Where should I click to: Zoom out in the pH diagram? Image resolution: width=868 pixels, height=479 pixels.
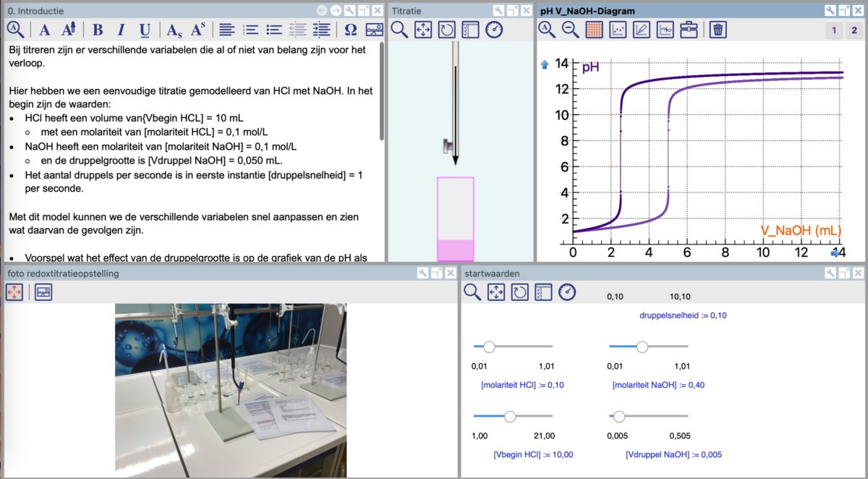click(x=571, y=30)
